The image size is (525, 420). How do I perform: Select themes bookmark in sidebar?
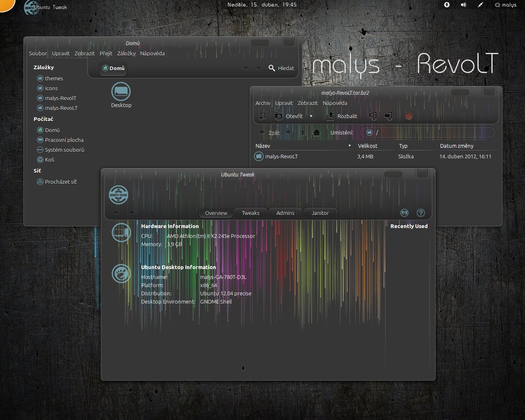coord(50,78)
